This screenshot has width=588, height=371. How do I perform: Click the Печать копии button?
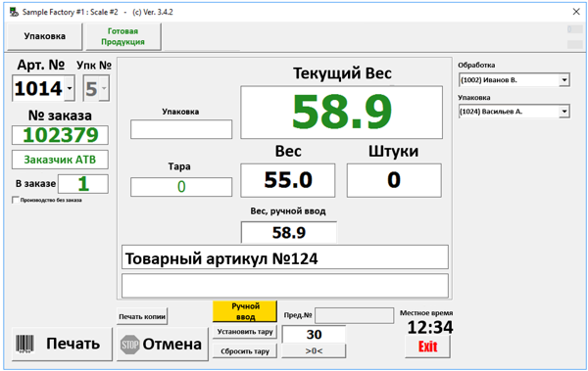[142, 316]
